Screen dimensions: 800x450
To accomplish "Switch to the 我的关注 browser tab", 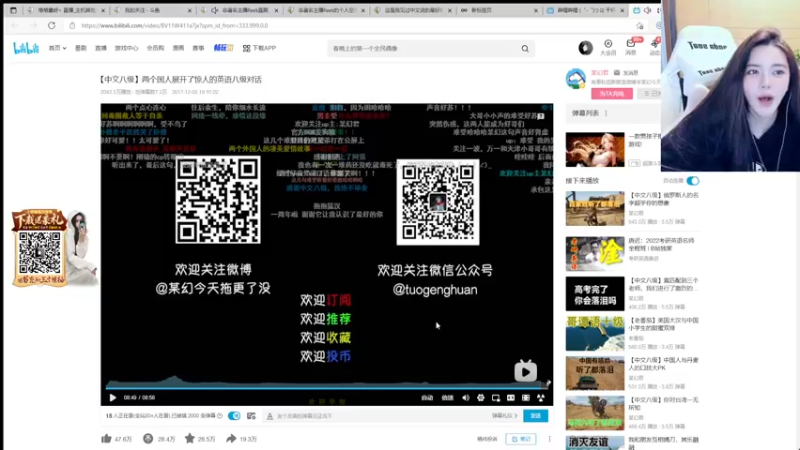I will [153, 10].
